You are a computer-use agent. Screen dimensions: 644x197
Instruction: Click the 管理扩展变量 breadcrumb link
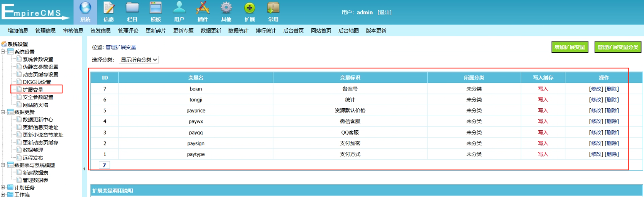121,47
